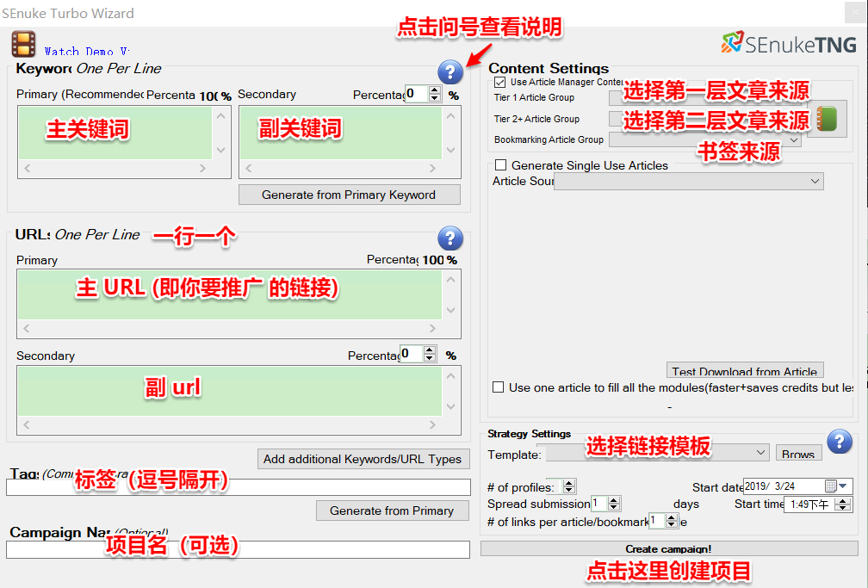Focus the Campaign Name input field
Screen dimensions: 868x588
(x=238, y=550)
